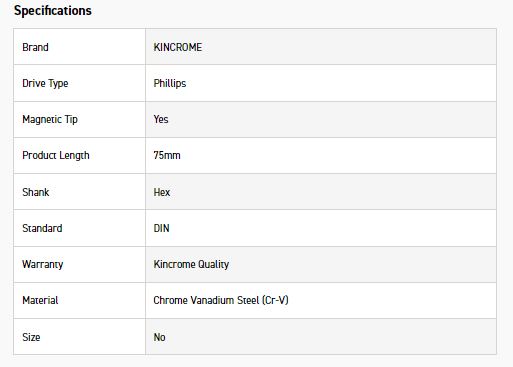Screen dimensions: 513x367
Task: Select the Drive Type label
Action: [45, 83]
